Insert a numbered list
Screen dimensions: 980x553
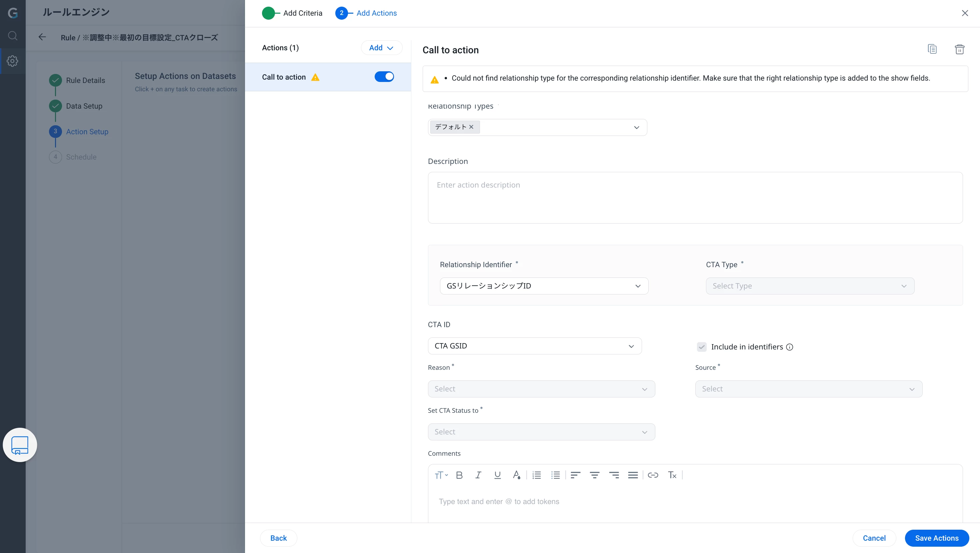pyautogui.click(x=536, y=475)
